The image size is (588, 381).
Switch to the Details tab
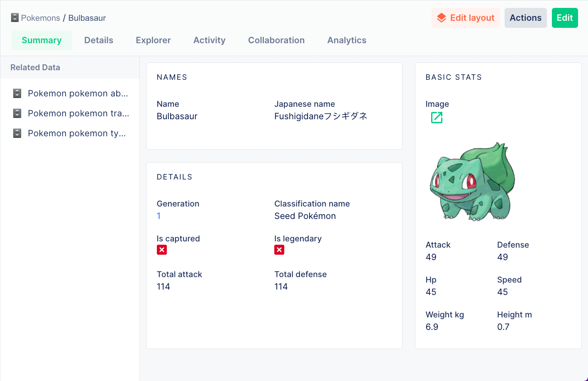point(99,40)
